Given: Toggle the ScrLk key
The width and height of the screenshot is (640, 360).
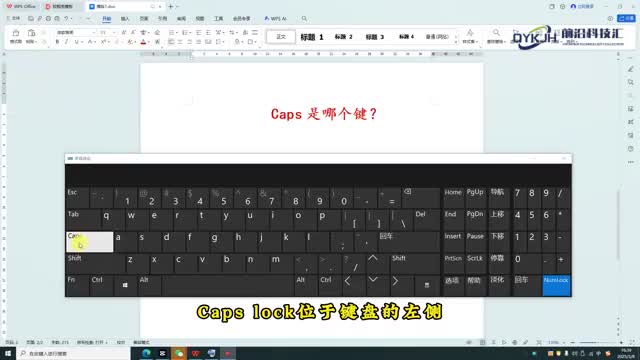Looking at the screenshot, I should [x=475, y=263].
